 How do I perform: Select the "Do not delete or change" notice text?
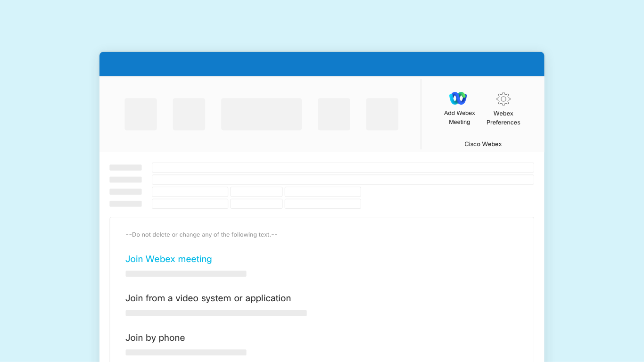point(201,235)
